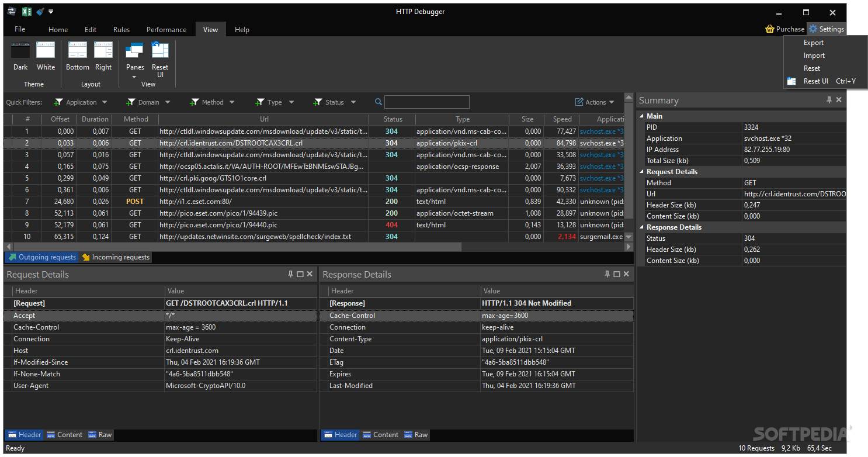Open the Status quick filter dropdown

[335, 102]
